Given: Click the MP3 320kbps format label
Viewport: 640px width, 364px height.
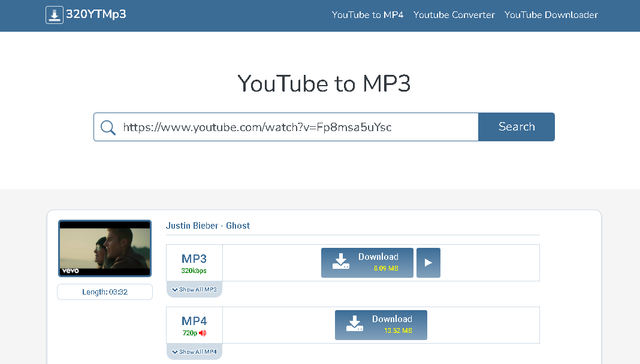Looking at the screenshot, I should (194, 263).
